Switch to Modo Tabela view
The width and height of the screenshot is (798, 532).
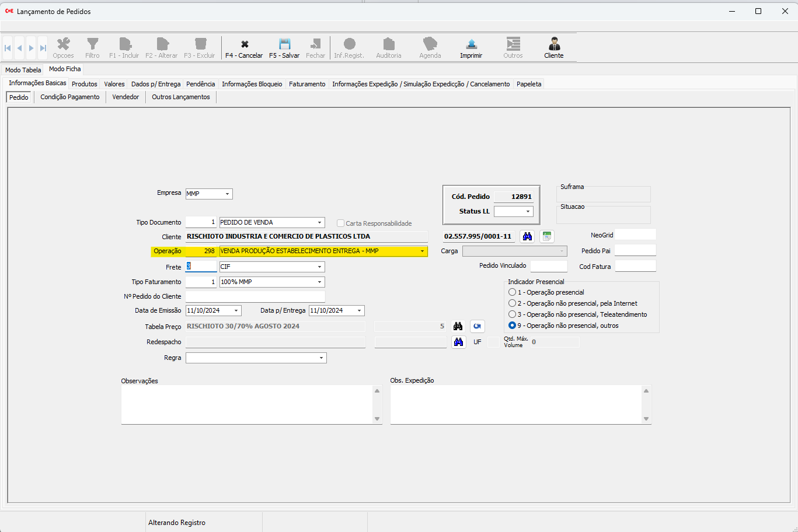click(x=23, y=69)
